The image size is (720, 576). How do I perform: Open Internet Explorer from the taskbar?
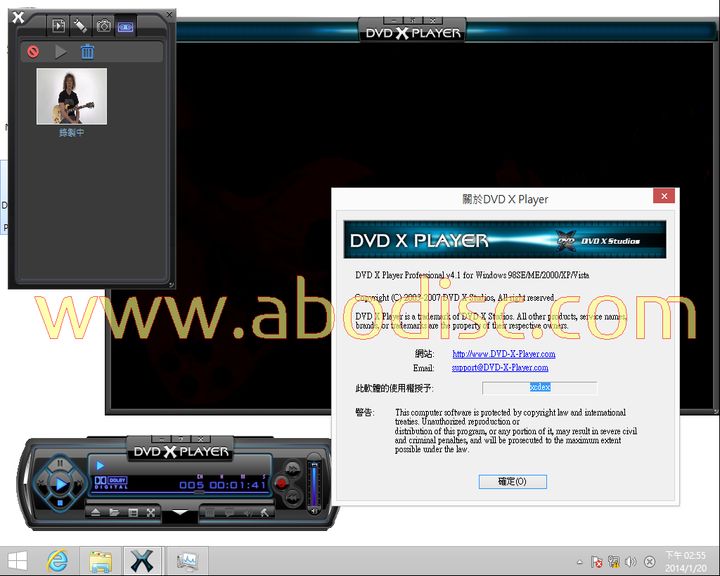pos(59,561)
